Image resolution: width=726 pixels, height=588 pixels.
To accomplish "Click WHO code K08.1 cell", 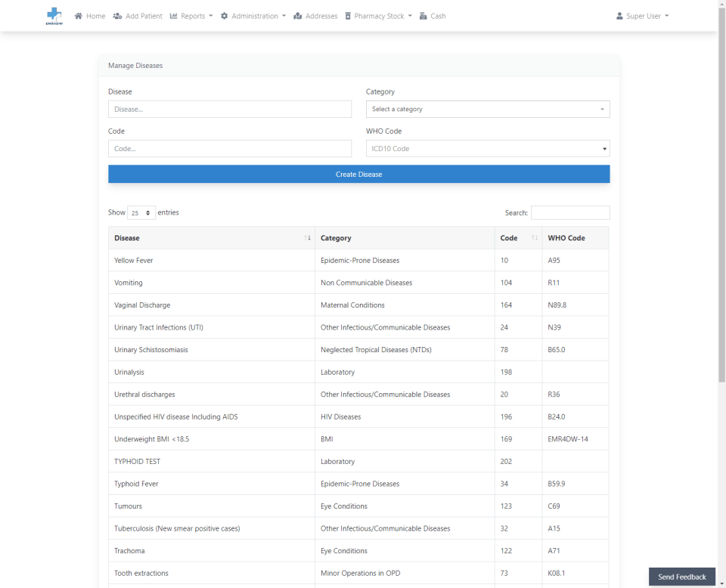I will [575, 573].
